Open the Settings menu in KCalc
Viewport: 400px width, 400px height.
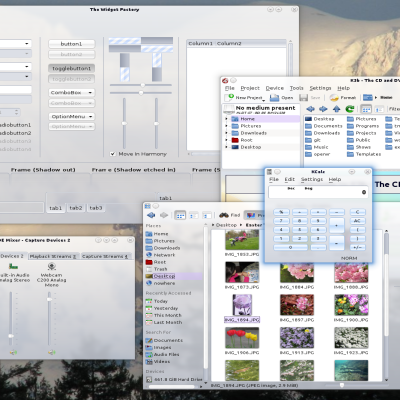312,179
